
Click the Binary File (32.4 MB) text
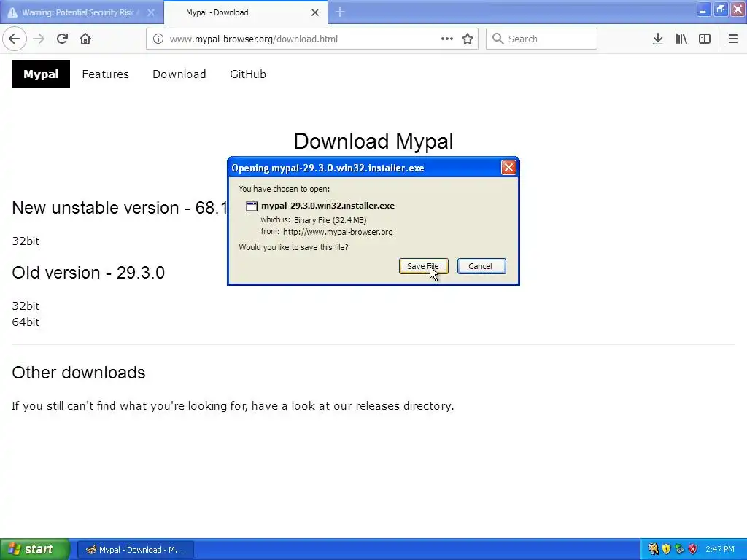[x=330, y=220]
